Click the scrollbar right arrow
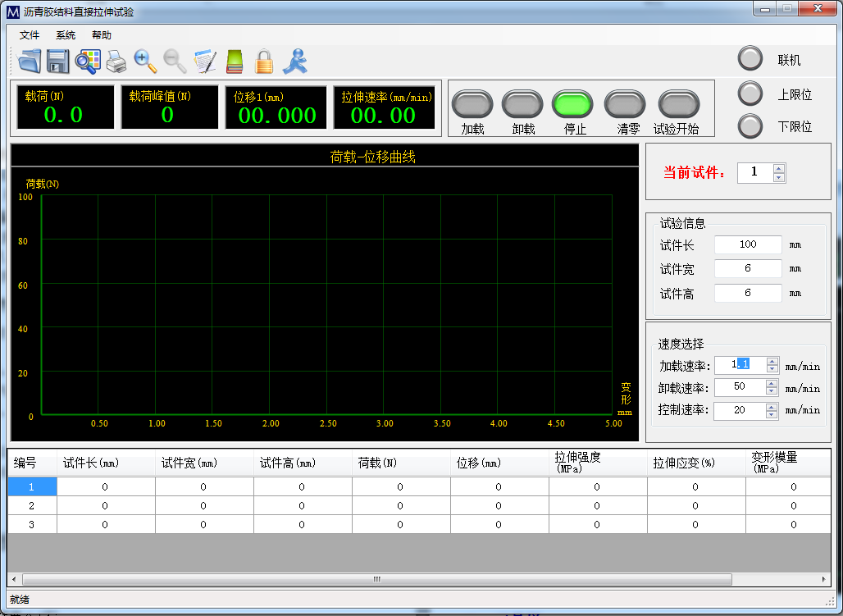The image size is (843, 616). point(823,579)
